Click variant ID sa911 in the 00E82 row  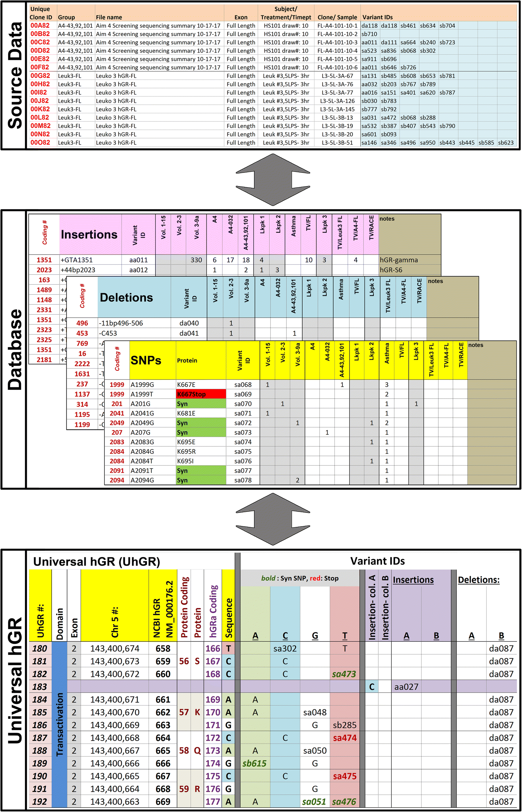[369, 59]
